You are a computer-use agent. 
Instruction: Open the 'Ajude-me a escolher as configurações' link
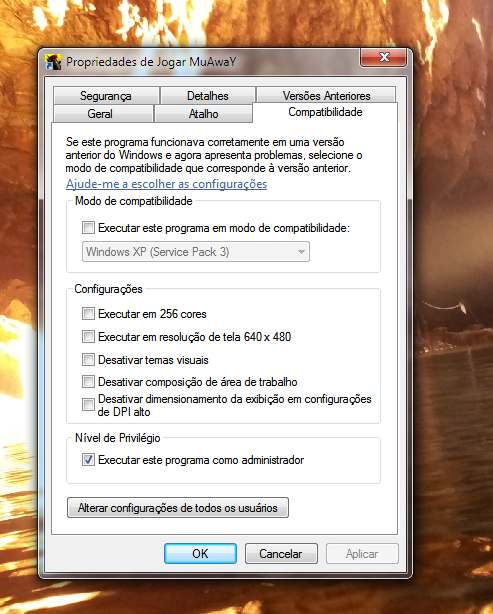166,184
